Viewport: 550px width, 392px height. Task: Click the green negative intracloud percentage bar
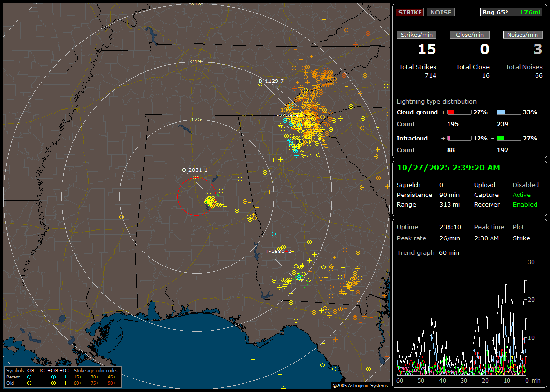pyautogui.click(x=509, y=138)
